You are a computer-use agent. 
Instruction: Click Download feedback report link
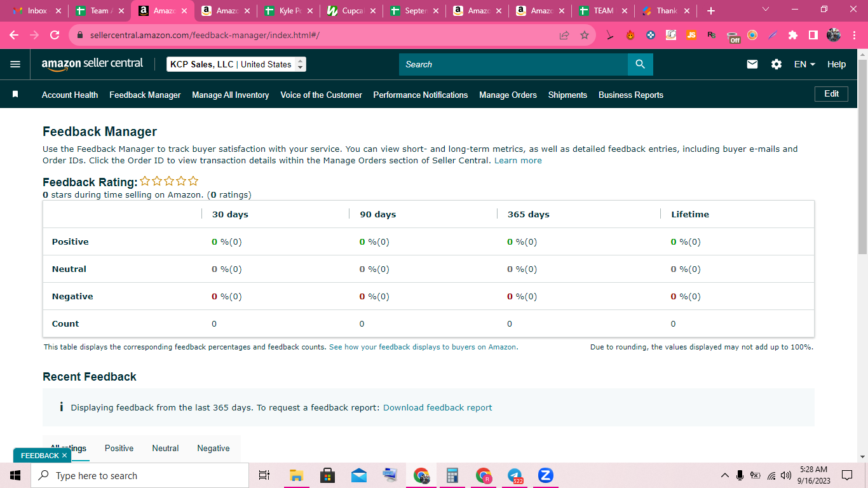pyautogui.click(x=438, y=407)
